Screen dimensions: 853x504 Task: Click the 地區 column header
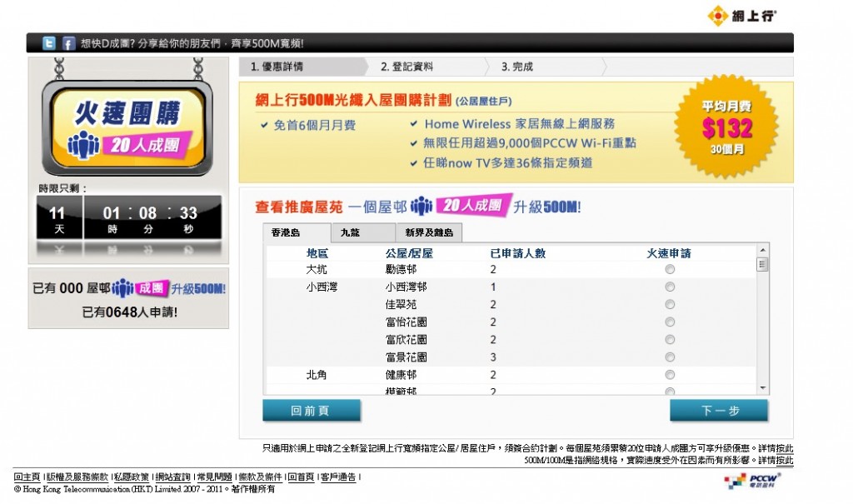(x=317, y=253)
